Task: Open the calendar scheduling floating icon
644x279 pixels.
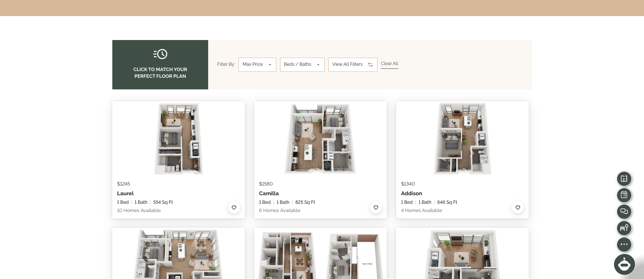Action: (x=624, y=195)
